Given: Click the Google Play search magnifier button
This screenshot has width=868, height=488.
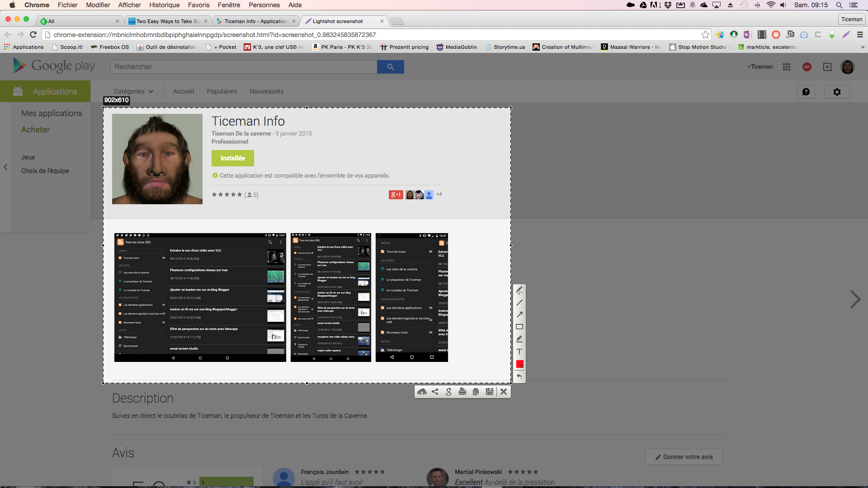Looking at the screenshot, I should tap(391, 67).
